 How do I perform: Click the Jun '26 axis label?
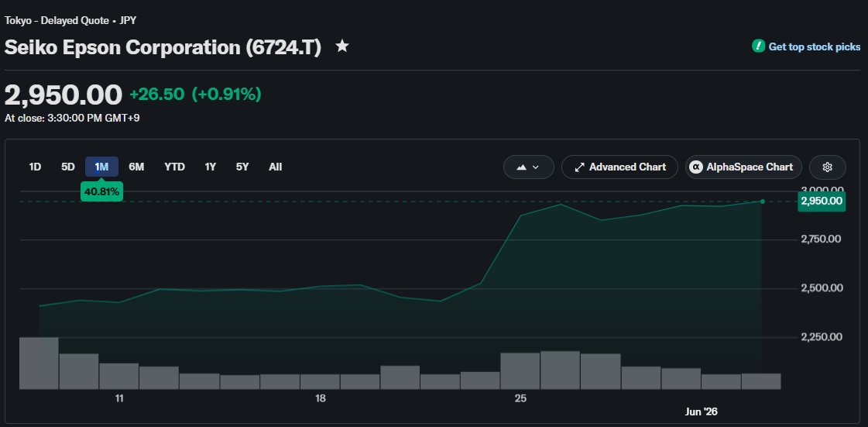(x=701, y=412)
